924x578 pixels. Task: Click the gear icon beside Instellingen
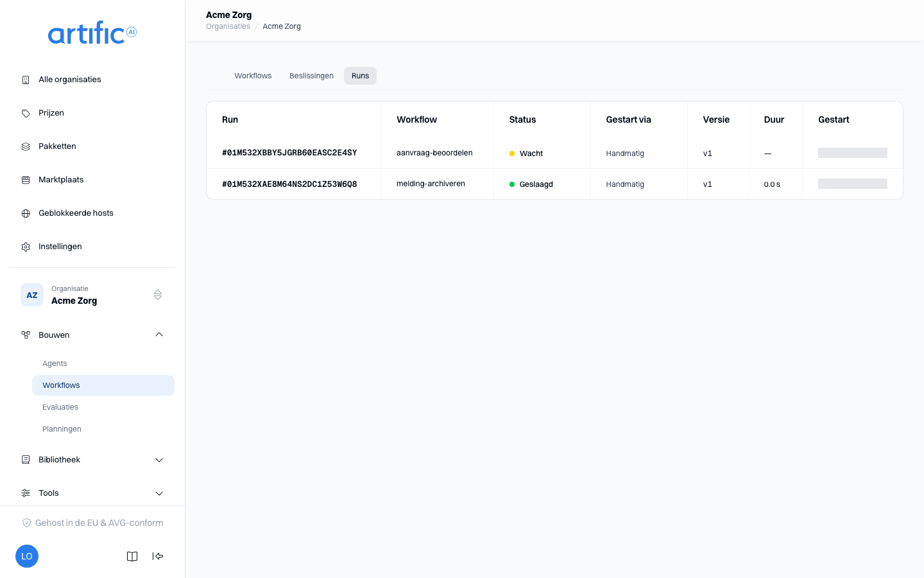pos(26,247)
